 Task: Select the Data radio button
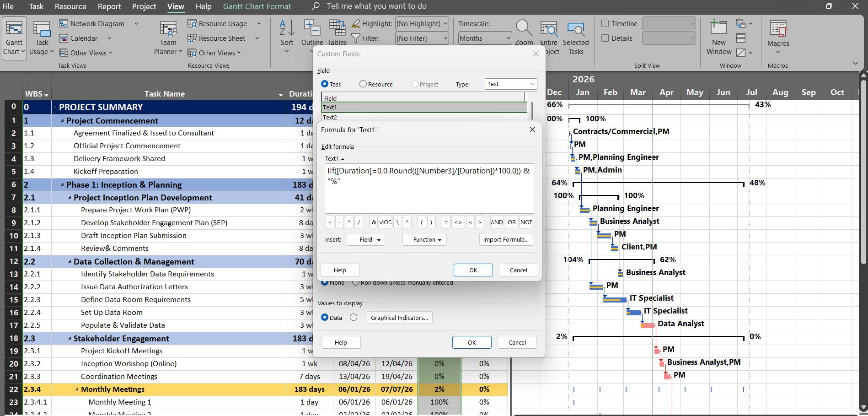325,317
